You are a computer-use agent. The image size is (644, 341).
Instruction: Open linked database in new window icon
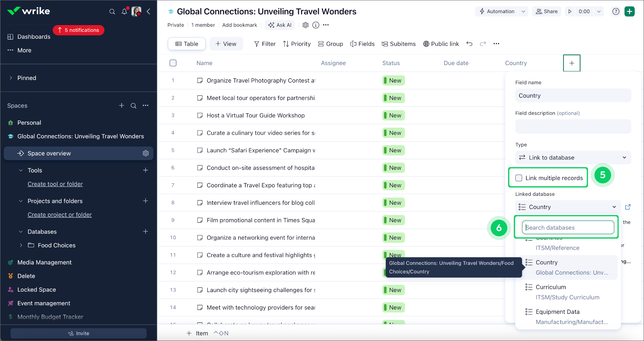click(628, 207)
